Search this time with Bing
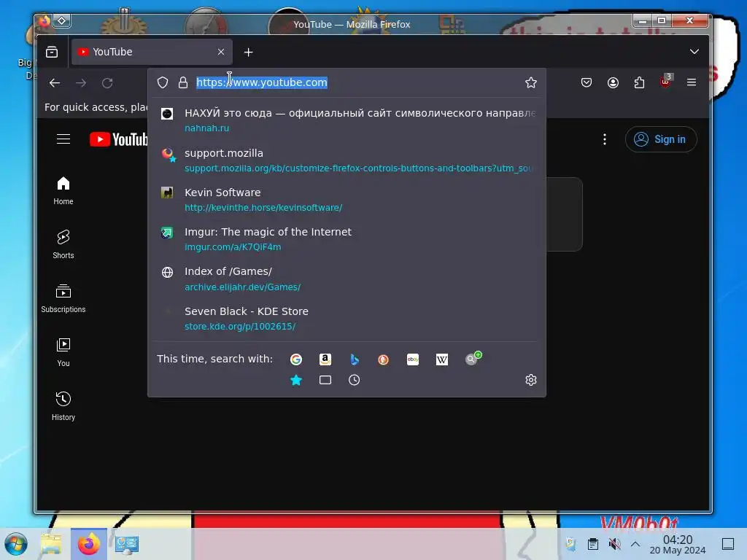The height and width of the screenshot is (560, 747). (355, 359)
